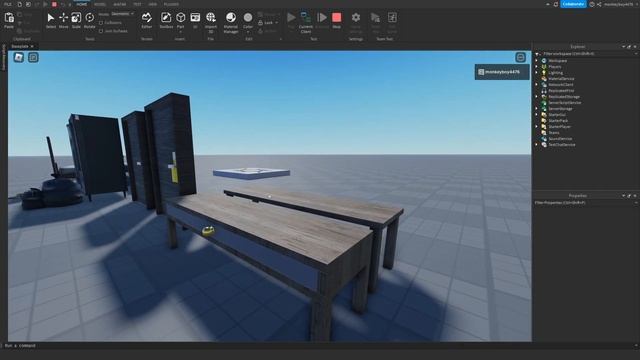
Task: Expand the TextChatService node
Action: coord(537,144)
